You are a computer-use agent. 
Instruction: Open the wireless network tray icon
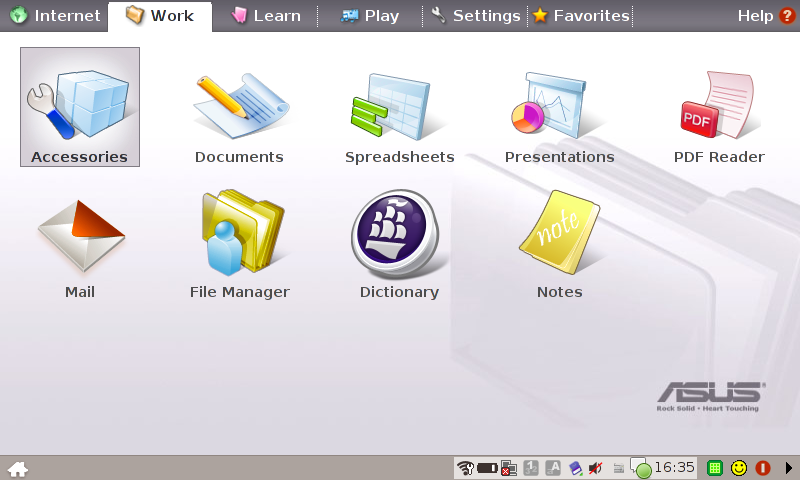pyautogui.click(x=465, y=468)
